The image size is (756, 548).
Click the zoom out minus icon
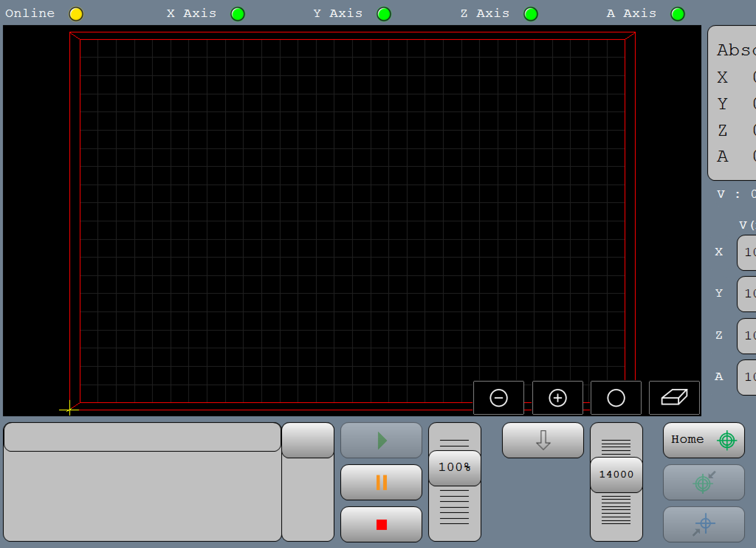(498, 398)
